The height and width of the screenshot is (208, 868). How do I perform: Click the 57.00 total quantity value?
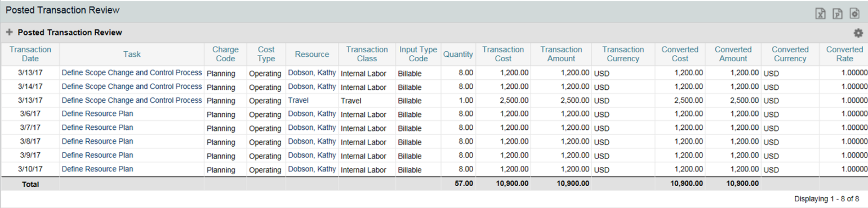point(464,183)
